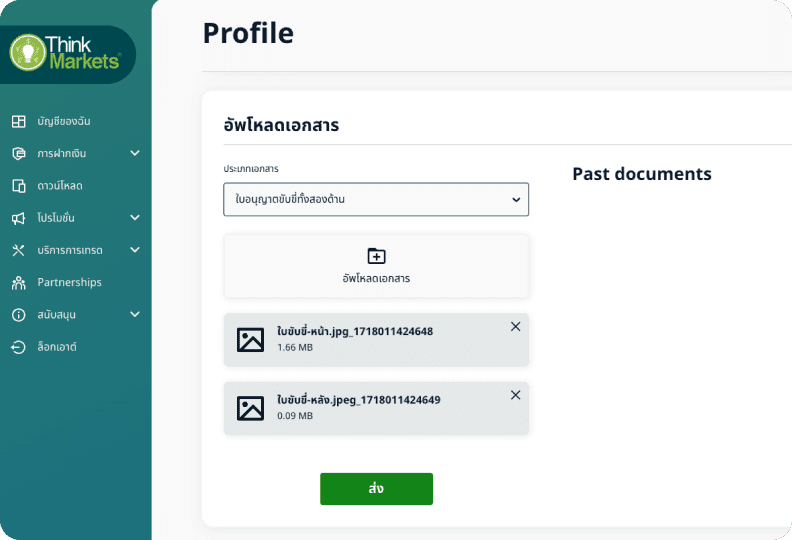This screenshot has height=540, width=792.
Task: Click the Partnerships people icon
Action: [x=18, y=282]
